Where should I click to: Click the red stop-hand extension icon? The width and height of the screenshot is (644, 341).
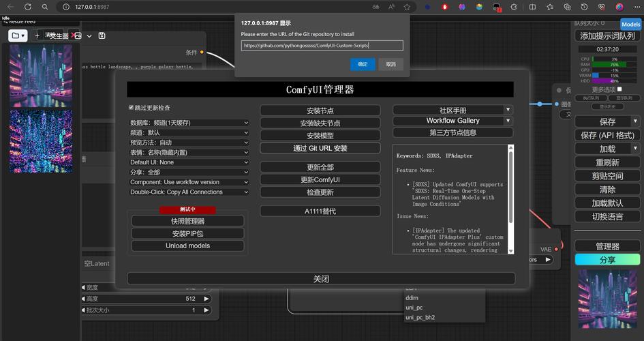445,7
